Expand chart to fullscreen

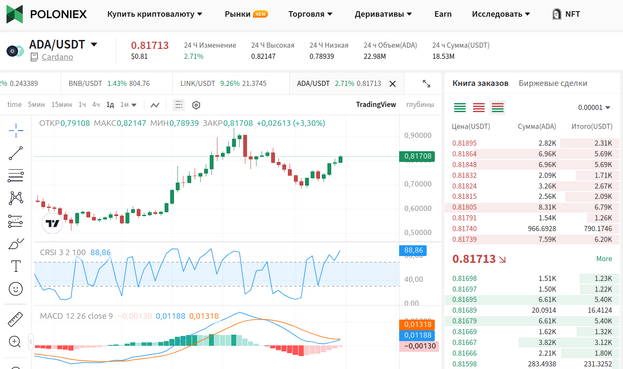[x=426, y=83]
